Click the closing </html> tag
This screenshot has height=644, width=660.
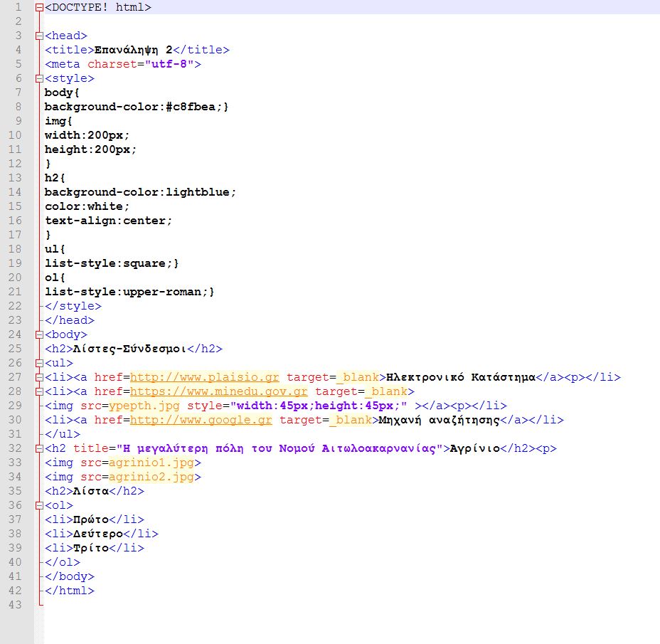point(70,591)
